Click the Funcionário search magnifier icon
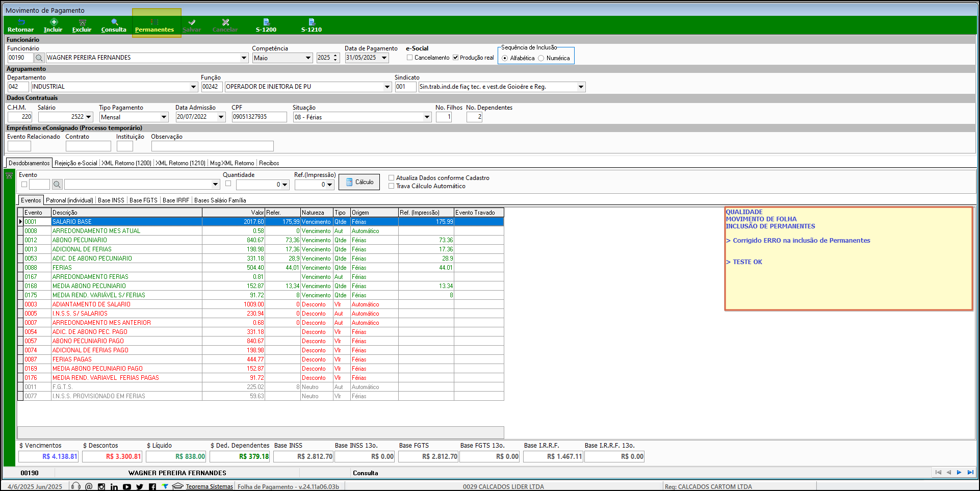Screen dimensions: 980x491 click(39, 58)
